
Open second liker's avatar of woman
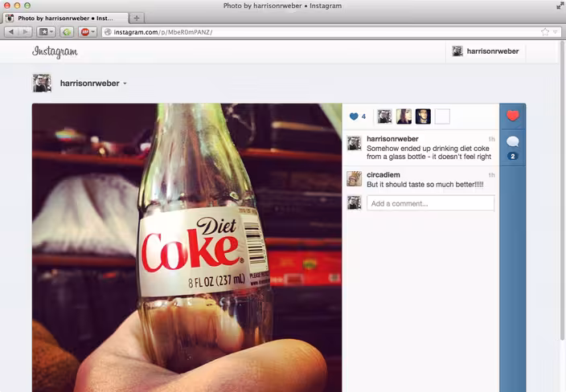[x=404, y=116]
